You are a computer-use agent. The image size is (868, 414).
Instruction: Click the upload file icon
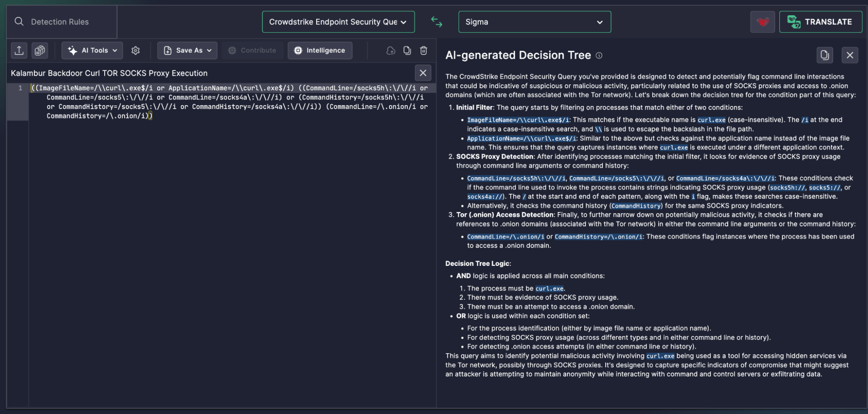19,50
